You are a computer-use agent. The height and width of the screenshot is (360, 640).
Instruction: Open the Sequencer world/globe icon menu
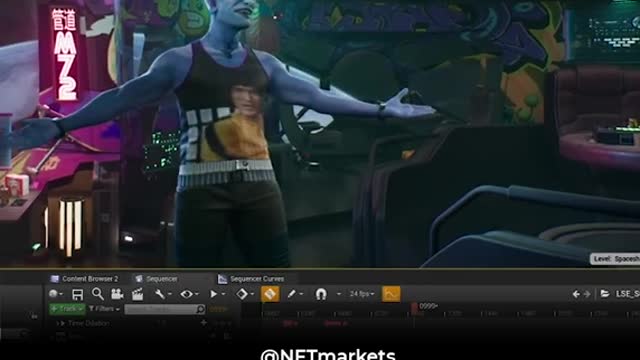pyautogui.click(x=53, y=294)
